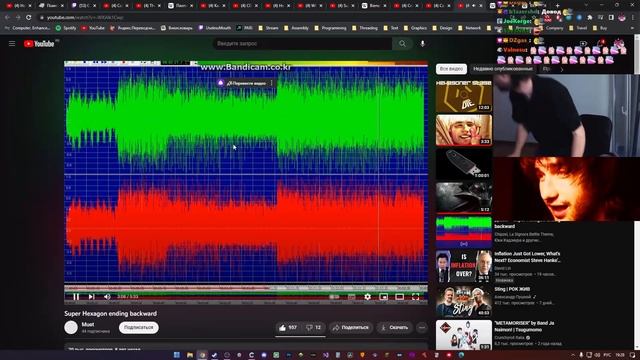Viewport: 640px width, 360px height.
Task: Open browser extensions puzzle icon
Action: pos(589,18)
